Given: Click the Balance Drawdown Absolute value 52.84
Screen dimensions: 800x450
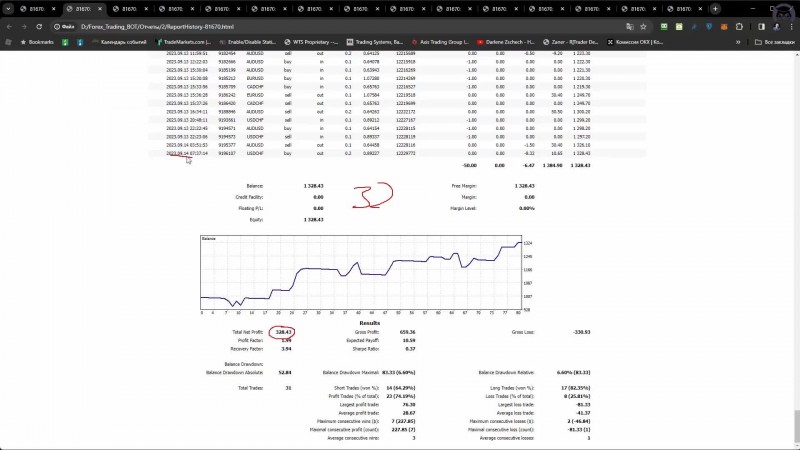Looking at the screenshot, I should [285, 372].
